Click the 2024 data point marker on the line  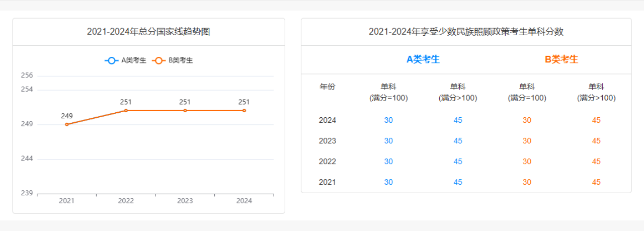click(x=244, y=110)
